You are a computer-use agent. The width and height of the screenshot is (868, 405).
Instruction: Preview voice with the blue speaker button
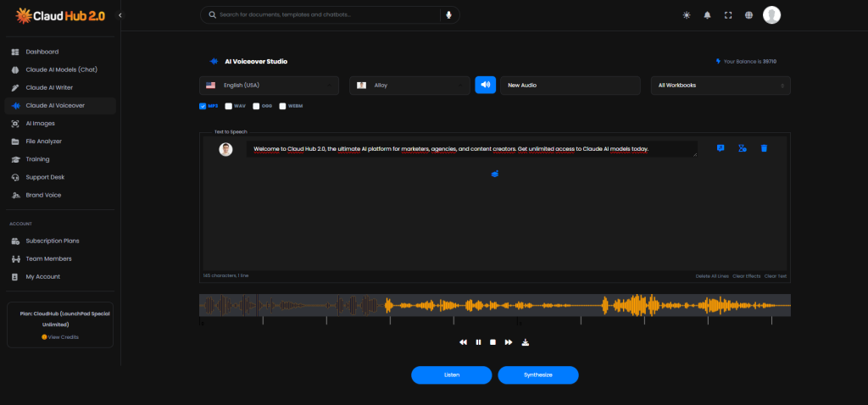coord(486,85)
